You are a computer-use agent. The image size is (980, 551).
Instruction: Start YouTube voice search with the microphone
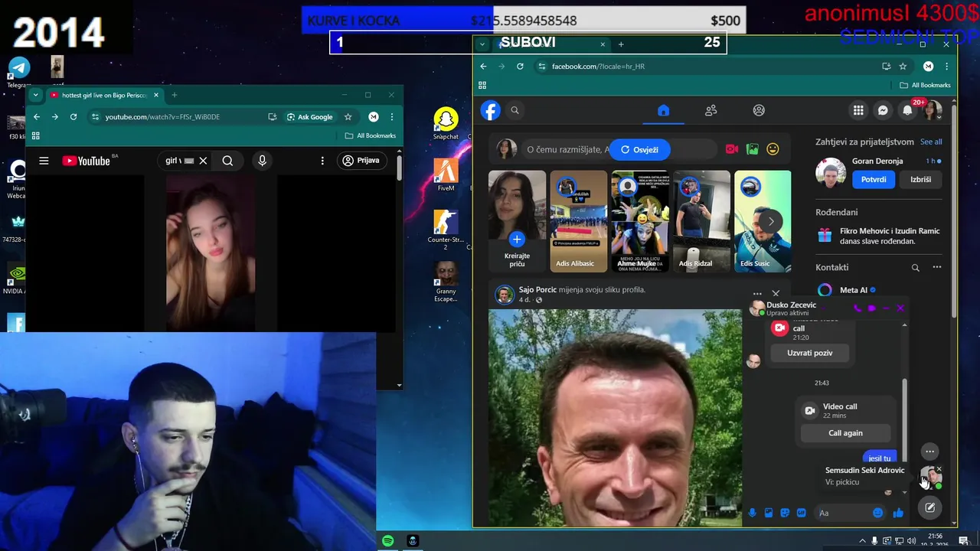[262, 161]
